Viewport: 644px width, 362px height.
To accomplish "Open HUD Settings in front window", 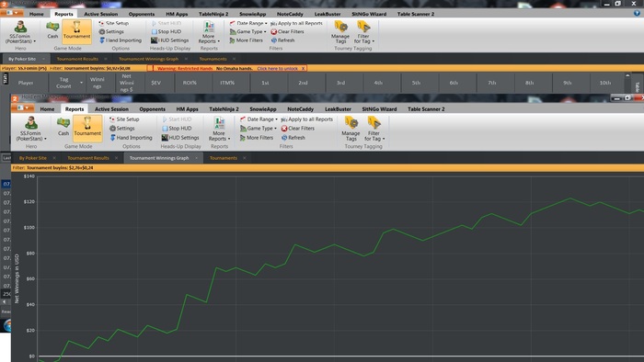I will point(180,138).
